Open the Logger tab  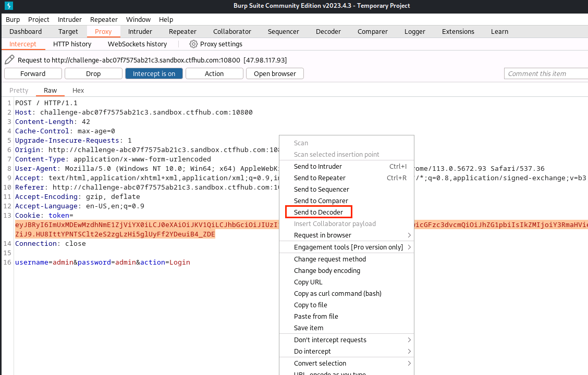pyautogui.click(x=415, y=31)
